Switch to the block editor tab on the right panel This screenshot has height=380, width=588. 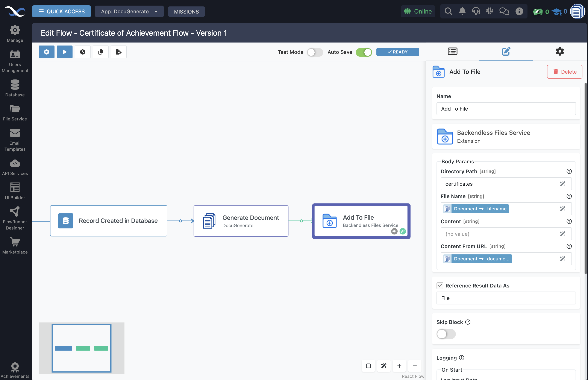(x=506, y=51)
